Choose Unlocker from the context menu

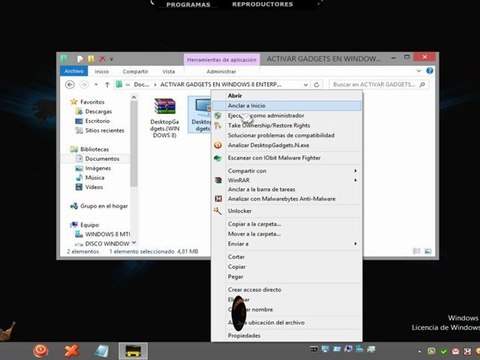pyautogui.click(x=287, y=211)
